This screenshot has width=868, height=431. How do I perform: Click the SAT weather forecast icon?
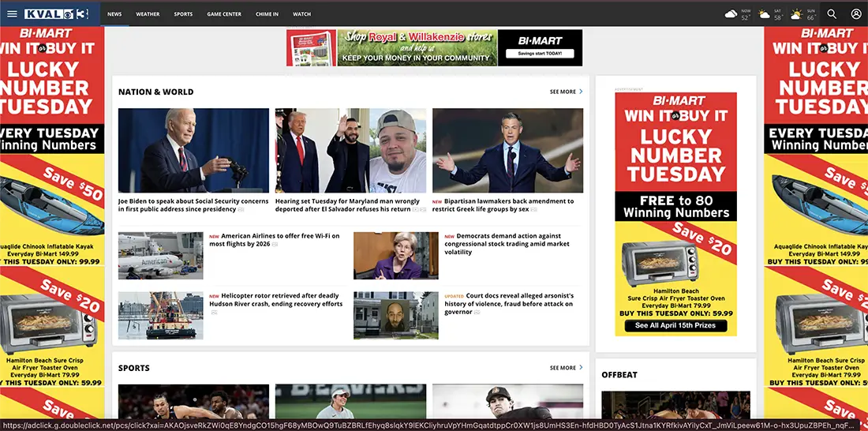[765, 14]
